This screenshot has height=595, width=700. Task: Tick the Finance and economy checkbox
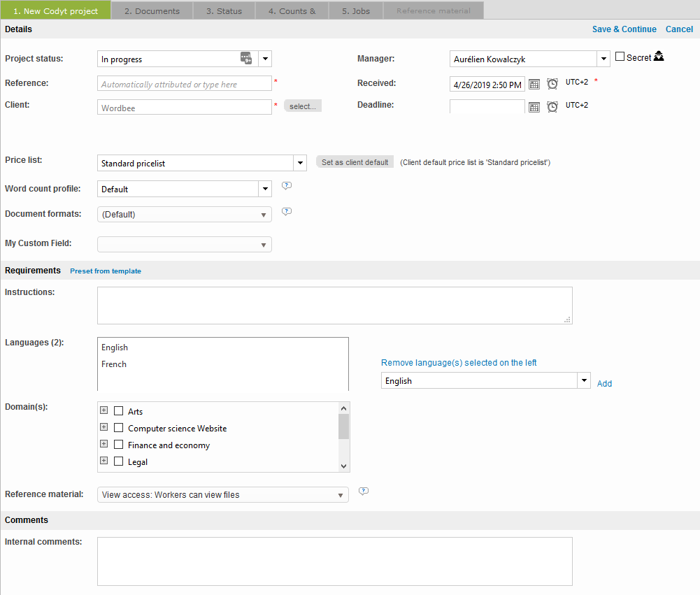pyautogui.click(x=118, y=445)
